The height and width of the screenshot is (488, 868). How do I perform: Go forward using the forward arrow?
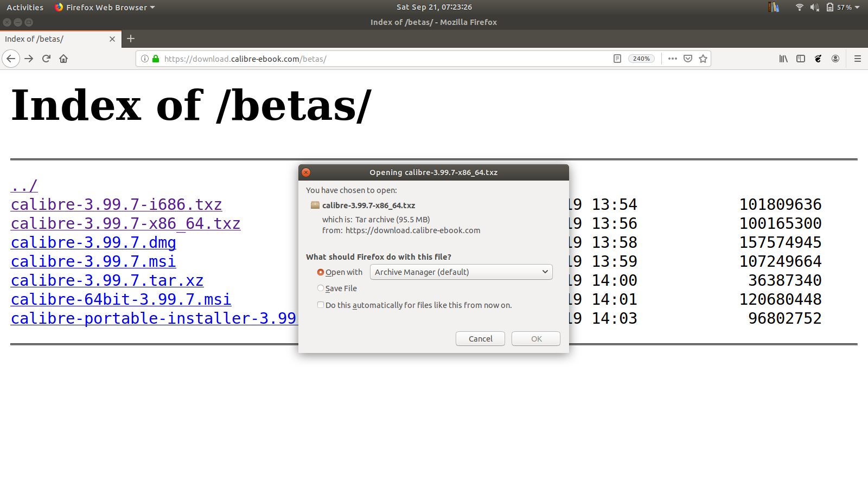pyautogui.click(x=29, y=59)
